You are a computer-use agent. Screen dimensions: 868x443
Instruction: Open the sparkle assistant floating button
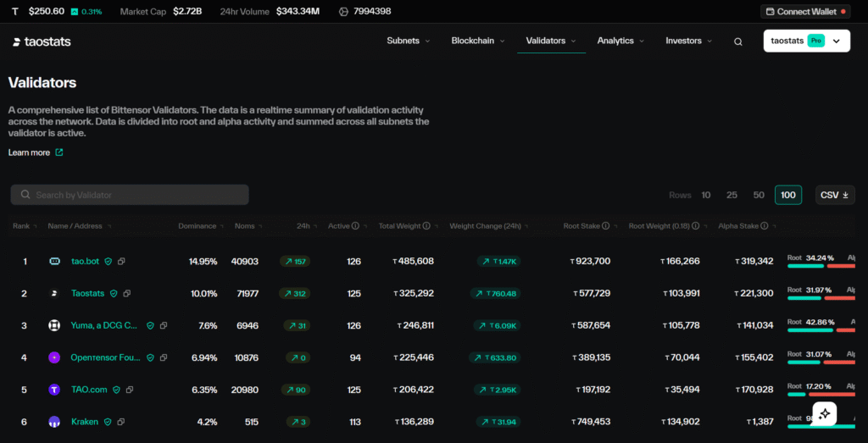pos(826,413)
